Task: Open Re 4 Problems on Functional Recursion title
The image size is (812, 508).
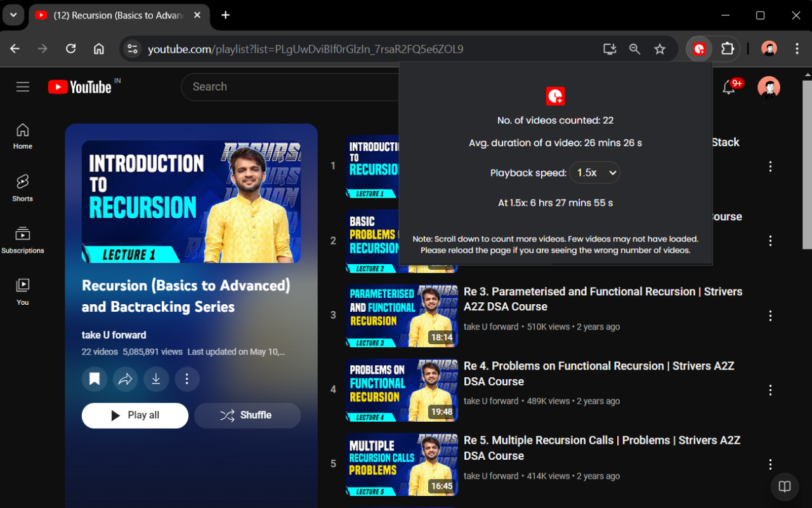Action: [x=599, y=373]
